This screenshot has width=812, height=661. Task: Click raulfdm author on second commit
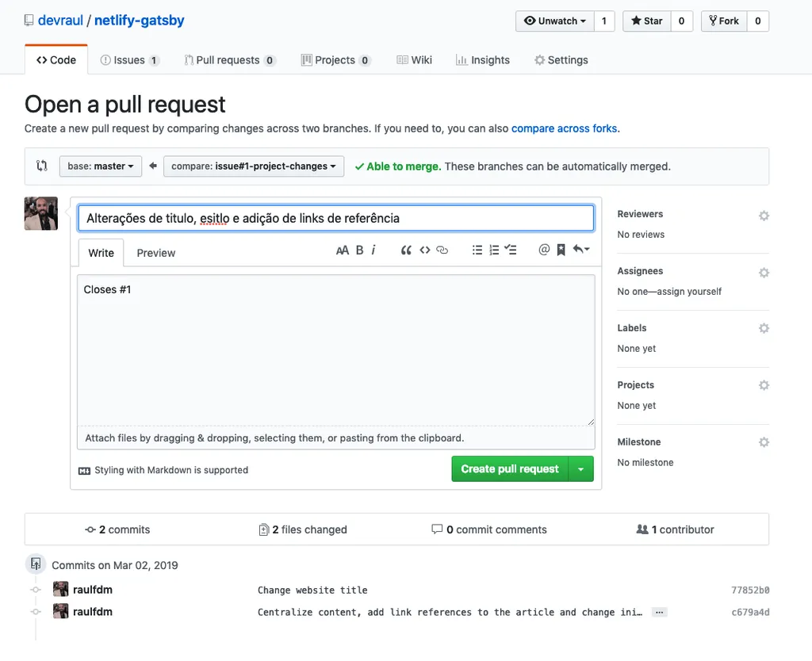(93, 612)
